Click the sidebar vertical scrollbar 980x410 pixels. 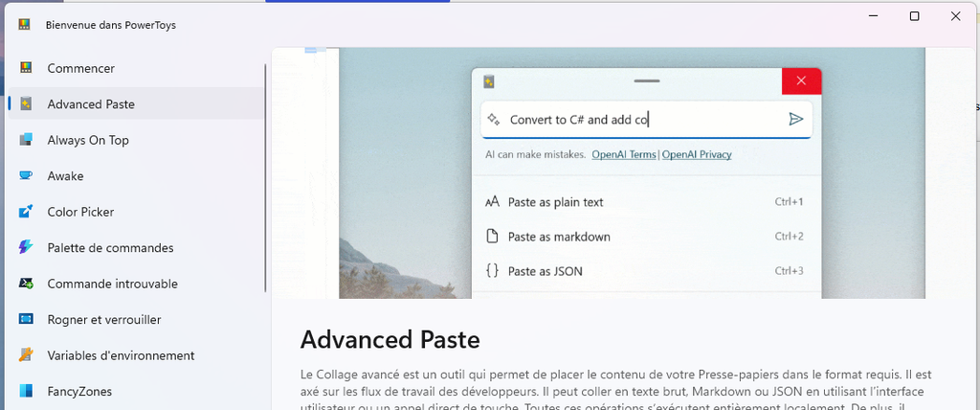click(x=266, y=178)
